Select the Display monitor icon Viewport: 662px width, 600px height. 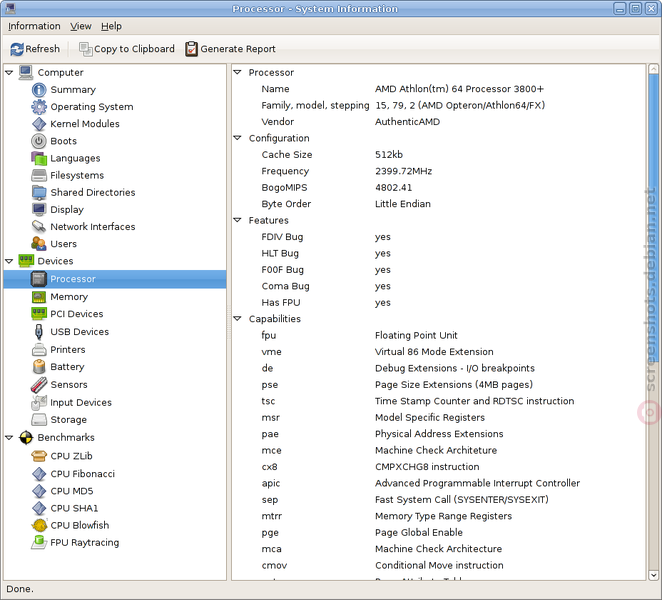[39, 209]
